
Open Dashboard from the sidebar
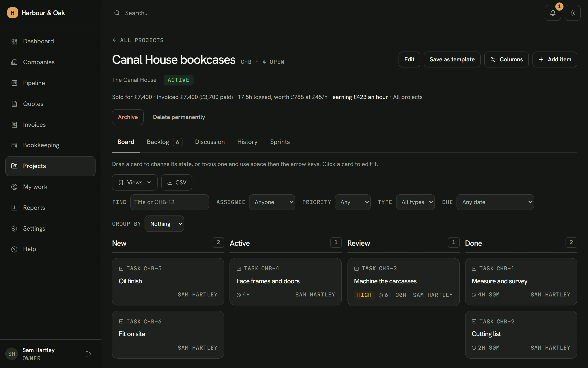point(50,41)
